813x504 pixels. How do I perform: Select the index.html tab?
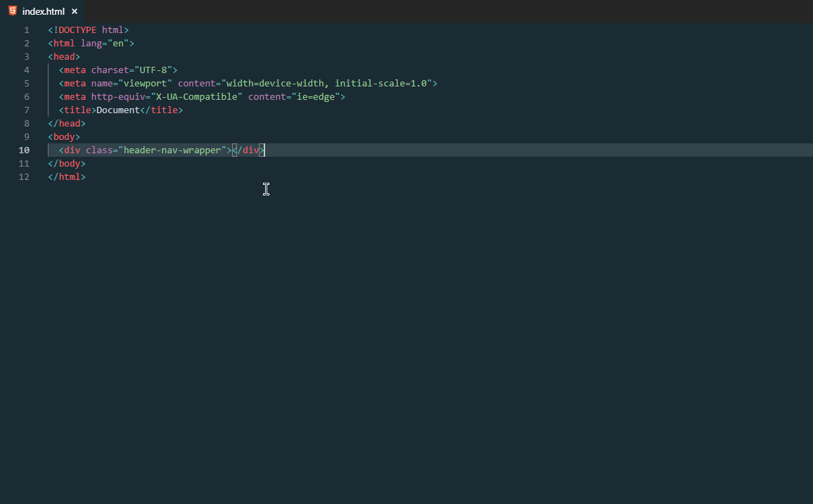(x=44, y=11)
